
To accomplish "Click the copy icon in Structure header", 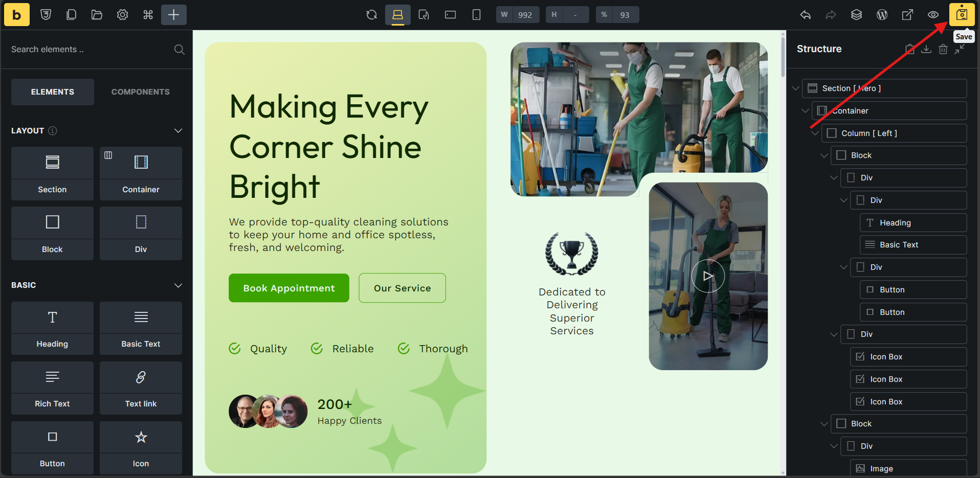I will click(x=910, y=49).
